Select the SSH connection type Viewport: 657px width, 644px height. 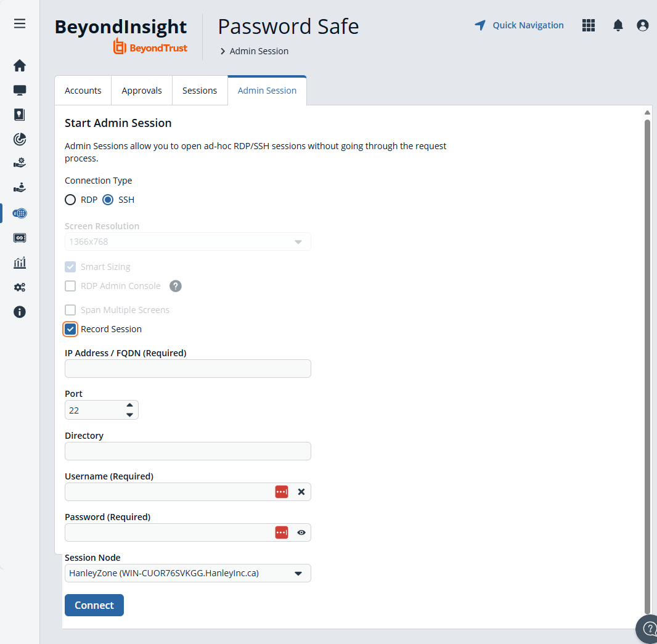108,200
